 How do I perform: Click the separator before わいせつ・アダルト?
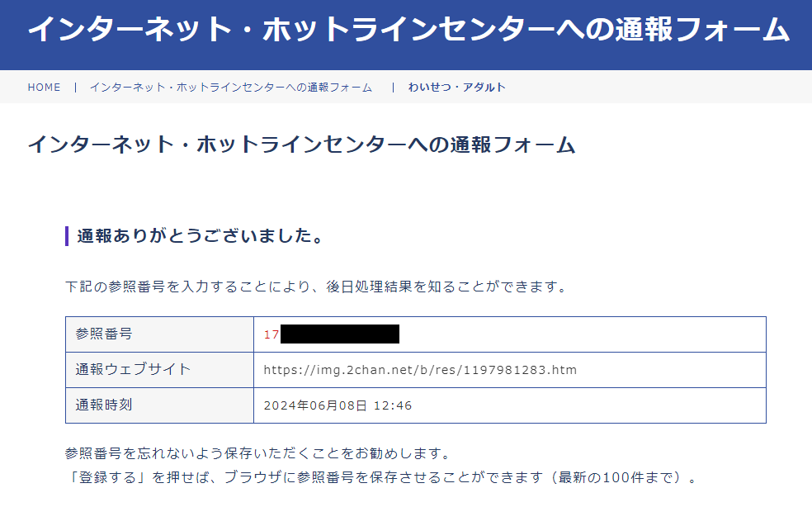tap(394, 87)
